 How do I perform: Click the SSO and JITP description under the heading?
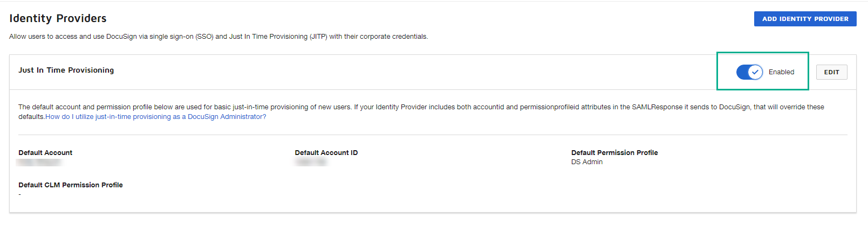[x=218, y=37]
